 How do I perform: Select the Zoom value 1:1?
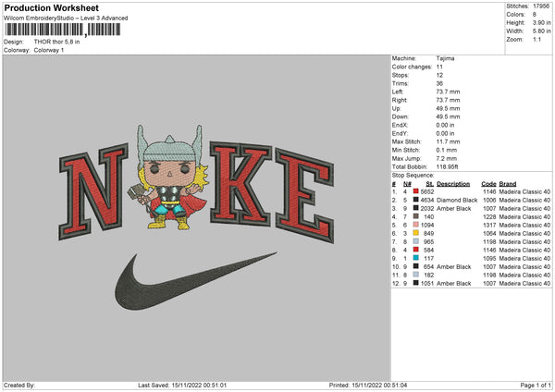[536, 39]
